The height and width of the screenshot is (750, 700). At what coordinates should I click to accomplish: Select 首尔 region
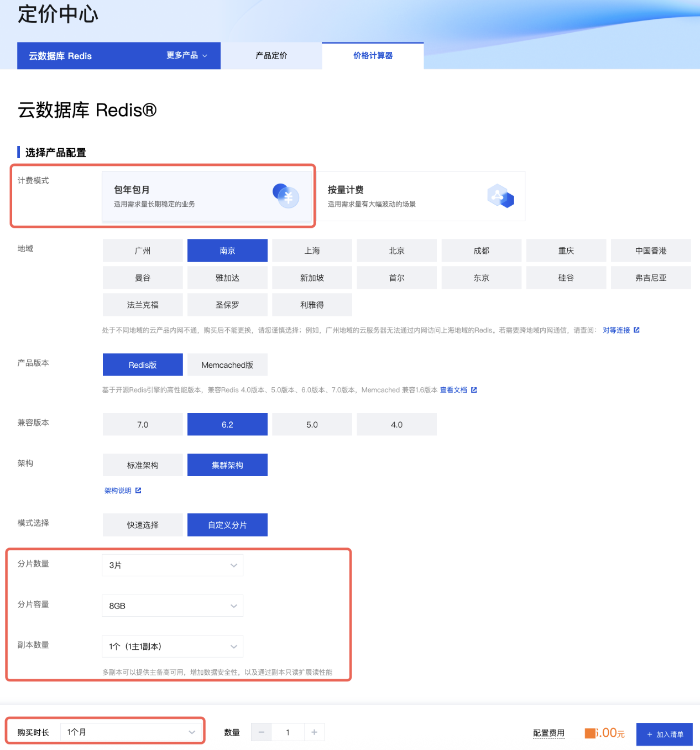click(396, 278)
